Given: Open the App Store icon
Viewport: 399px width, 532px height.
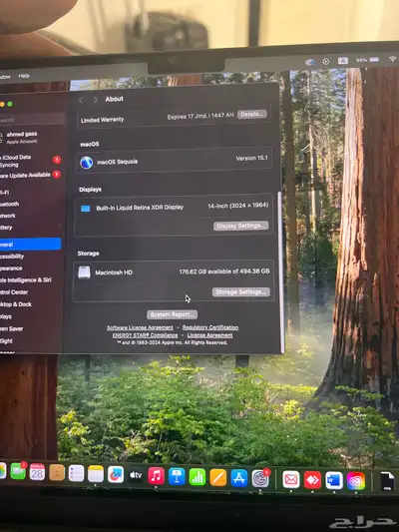Looking at the screenshot, I should (x=239, y=478).
